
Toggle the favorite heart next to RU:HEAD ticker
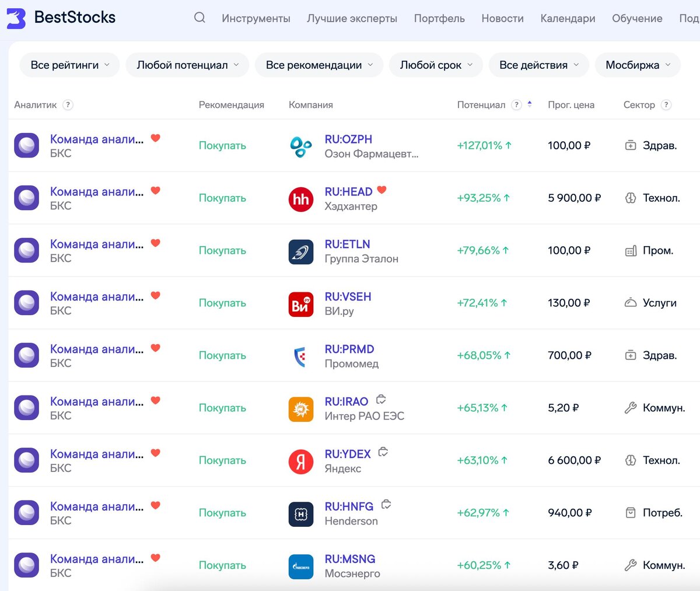[381, 190]
